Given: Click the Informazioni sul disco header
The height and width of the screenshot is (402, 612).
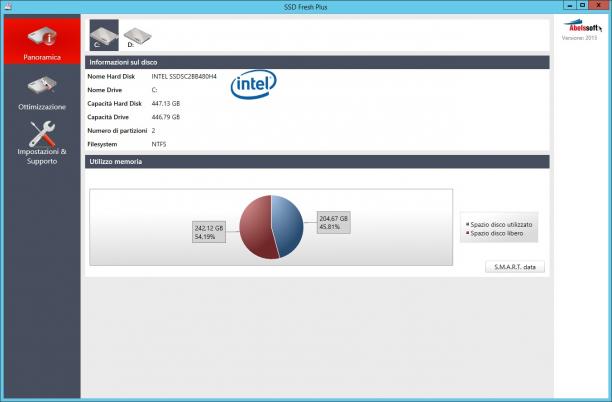Looking at the screenshot, I should [317, 62].
